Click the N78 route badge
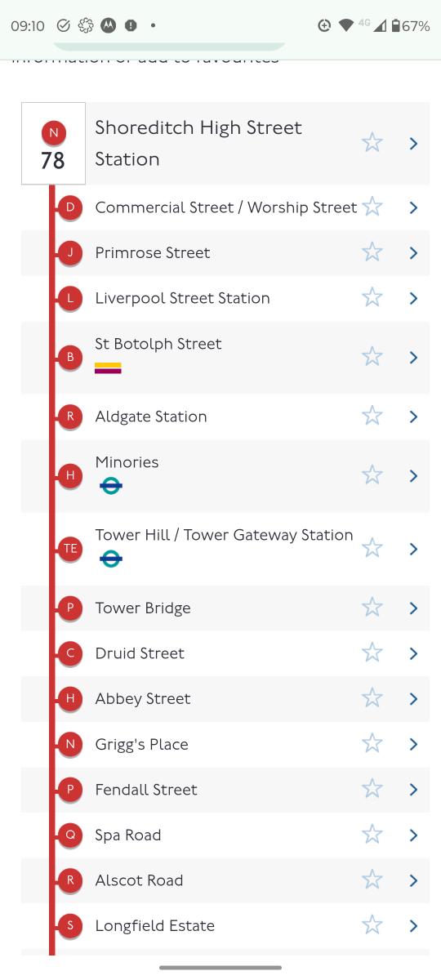The width and height of the screenshot is (441, 980). click(x=53, y=144)
